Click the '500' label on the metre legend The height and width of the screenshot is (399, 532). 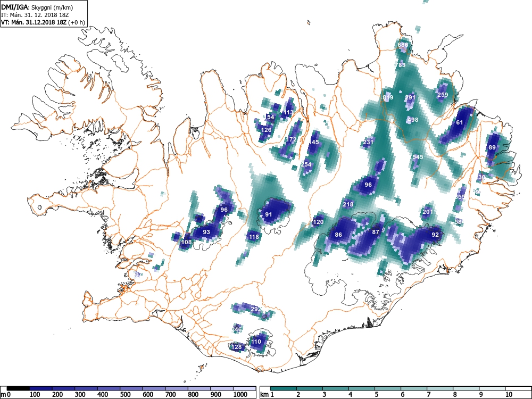(125, 395)
